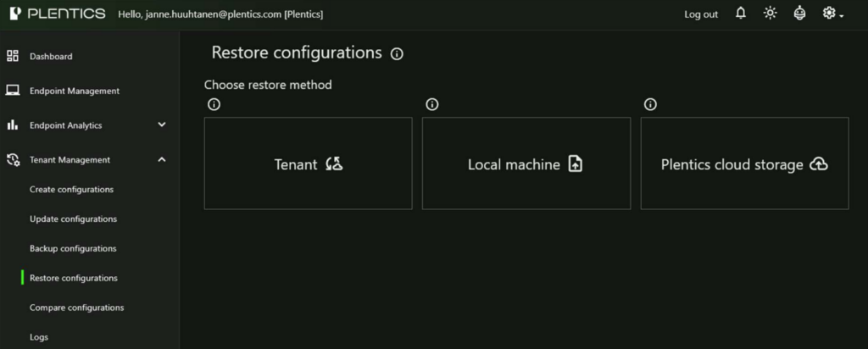This screenshot has height=349, width=868.
Task: Open the robot assistant icon
Action: pos(799,14)
